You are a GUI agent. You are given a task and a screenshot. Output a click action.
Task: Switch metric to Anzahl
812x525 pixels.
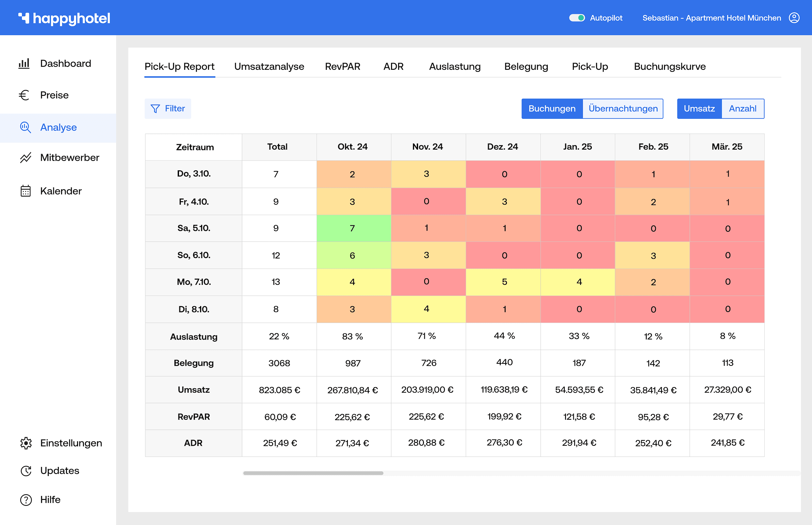point(742,108)
